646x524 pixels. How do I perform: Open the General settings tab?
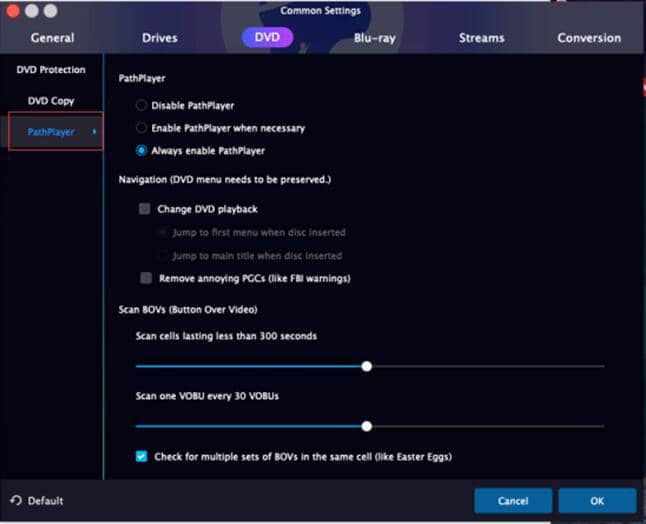tap(52, 38)
